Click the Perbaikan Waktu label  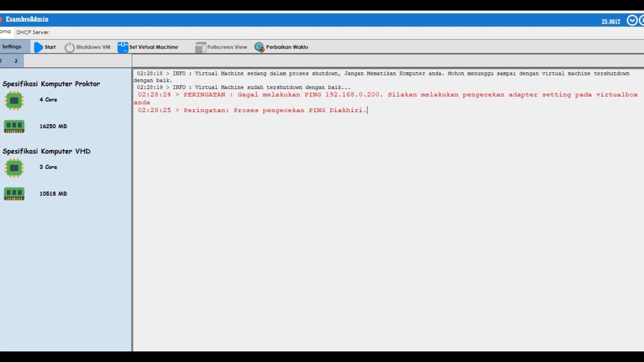pyautogui.click(x=287, y=47)
